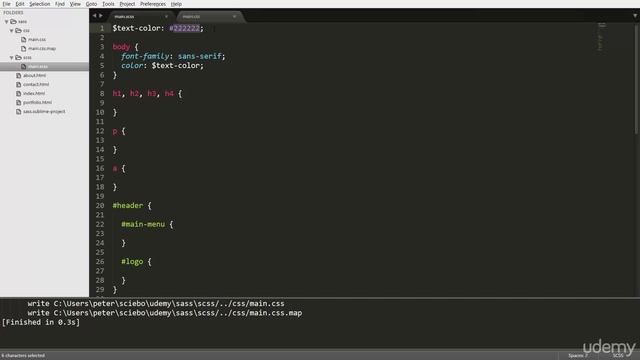Click the index.html file icon
Viewport: 640px width, 360px height.
click(18, 93)
